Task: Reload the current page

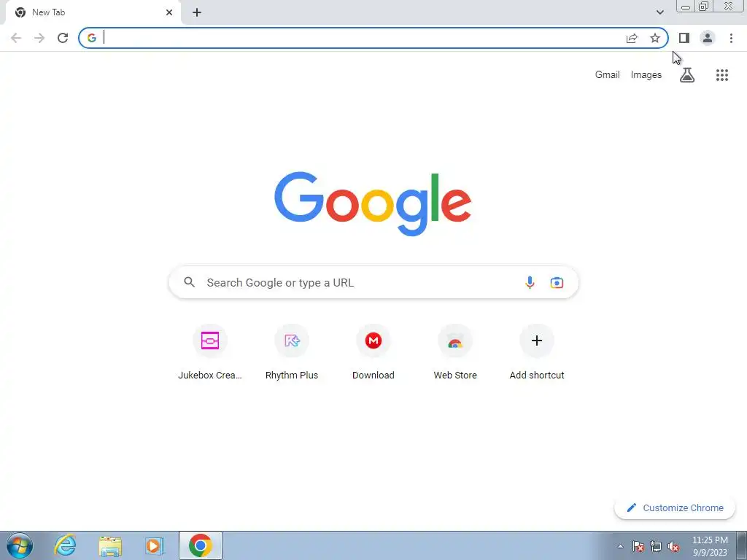Action: (x=63, y=38)
